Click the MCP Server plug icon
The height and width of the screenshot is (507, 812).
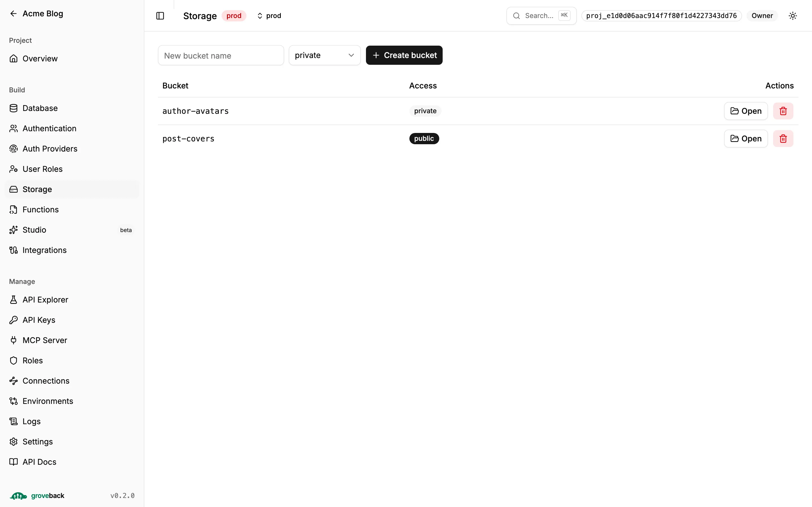pyautogui.click(x=14, y=340)
